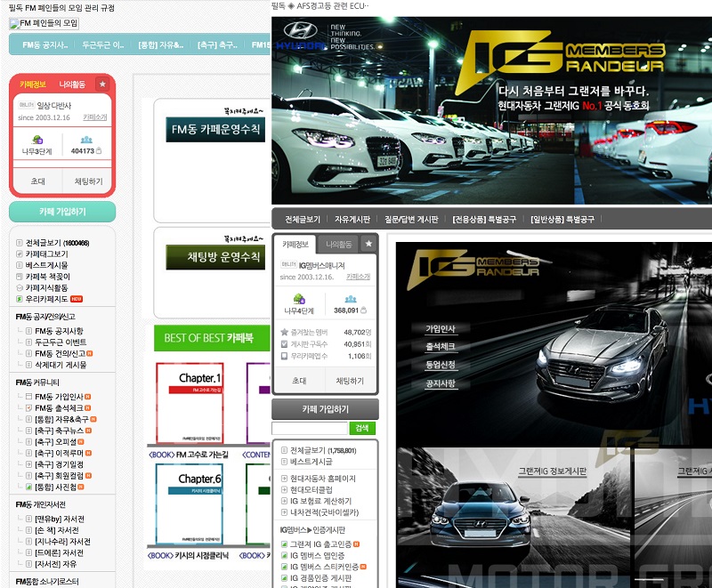Click the checkmark icon beside FM동 출석체크
The width and height of the screenshot is (712, 588).
click(28, 408)
